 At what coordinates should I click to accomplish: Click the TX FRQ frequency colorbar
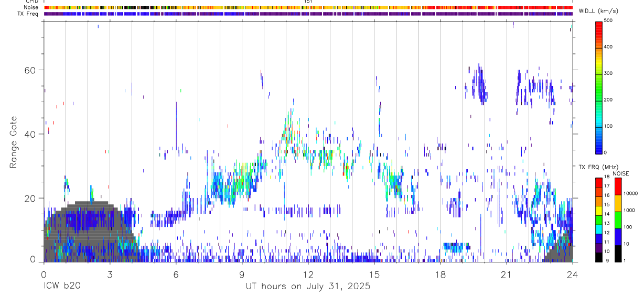coord(598,219)
